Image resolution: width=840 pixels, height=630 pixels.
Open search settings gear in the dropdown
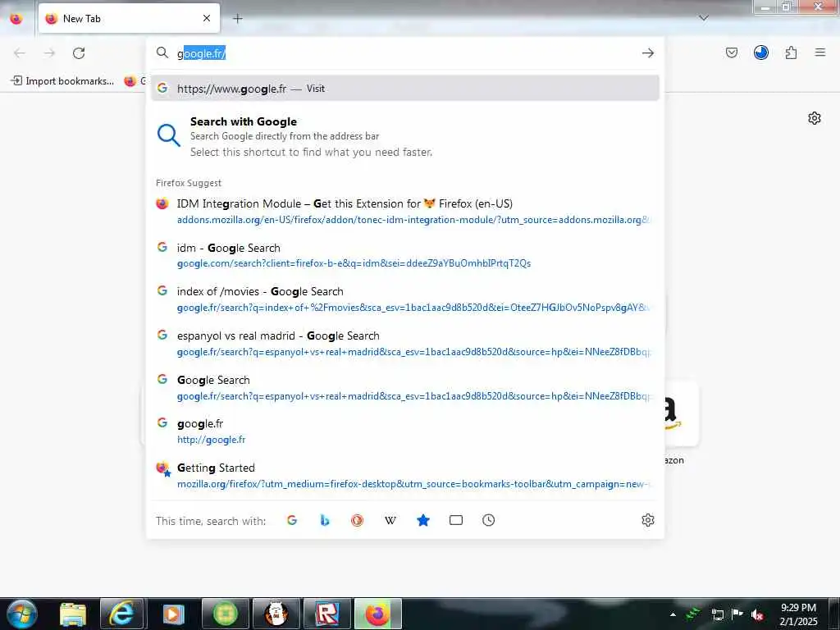pos(648,520)
